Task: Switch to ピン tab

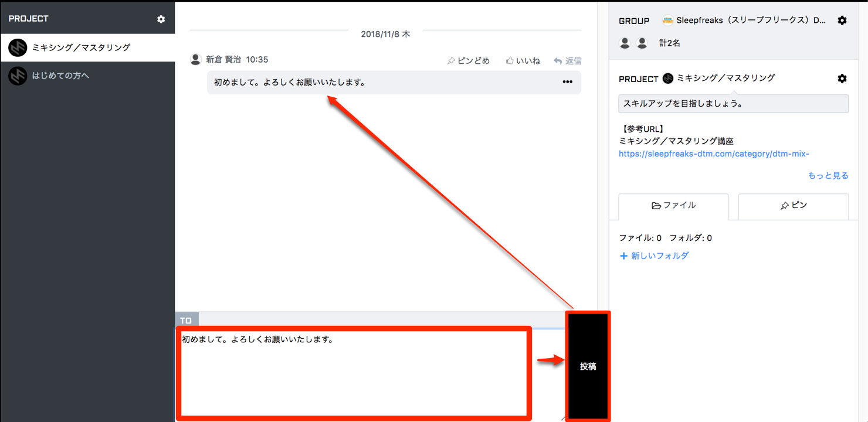Action: pyautogui.click(x=793, y=206)
